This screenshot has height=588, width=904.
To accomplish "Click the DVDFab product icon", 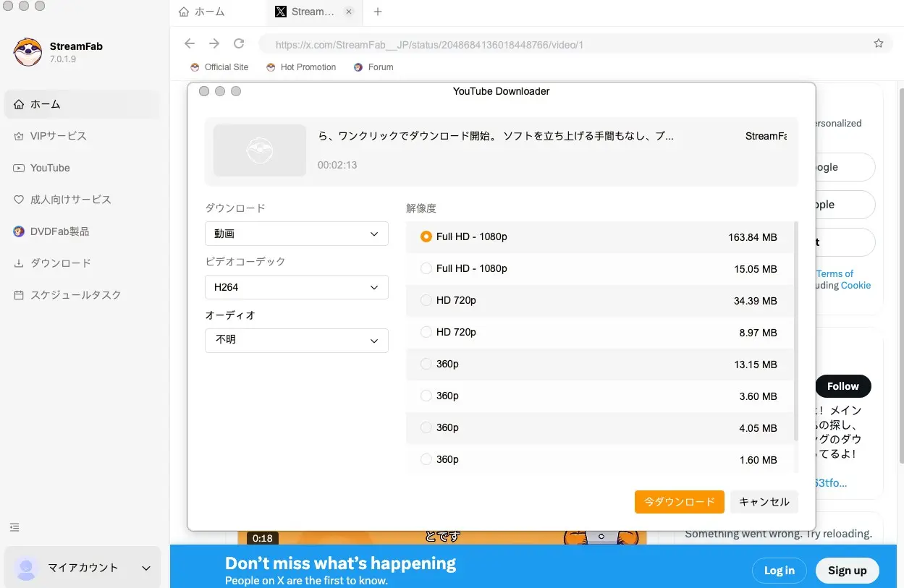I will (19, 231).
